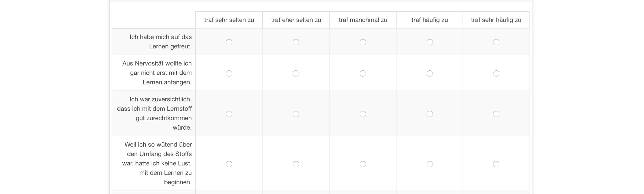Image resolution: width=644 pixels, height=194 pixels.
Task: Select 'traf sehr selten zu' for 'Lernen gefreut'
Action: point(229,42)
